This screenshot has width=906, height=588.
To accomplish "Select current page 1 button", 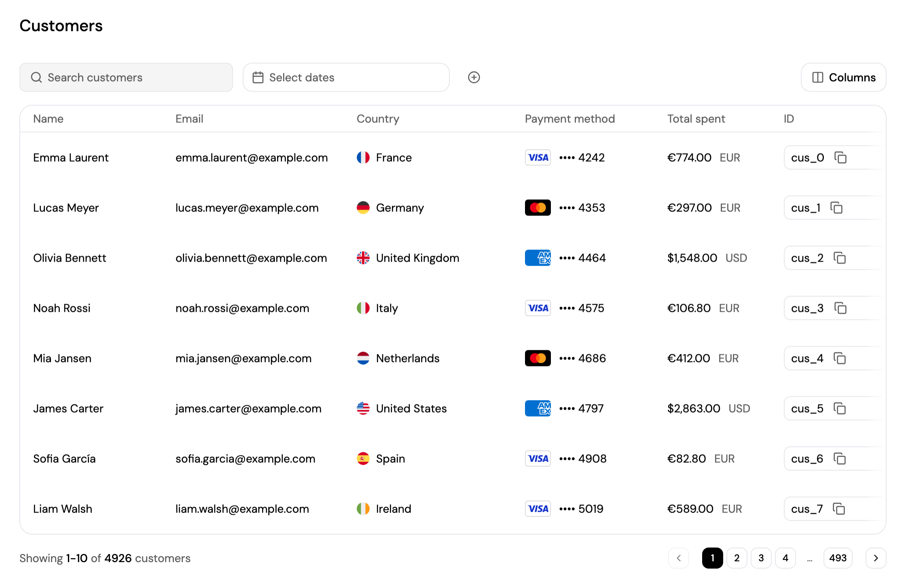I will coord(713,558).
